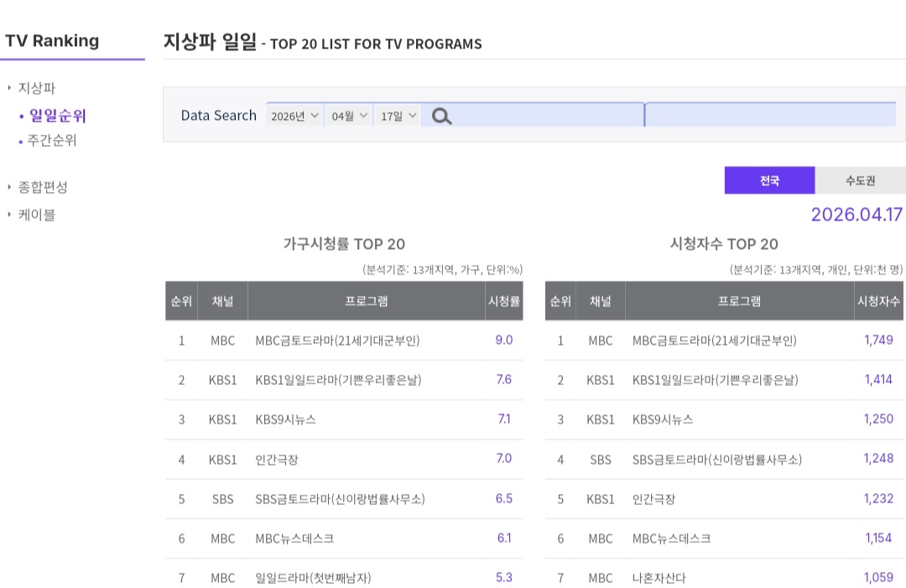Open the 2026년 year dropdown

coord(294,116)
